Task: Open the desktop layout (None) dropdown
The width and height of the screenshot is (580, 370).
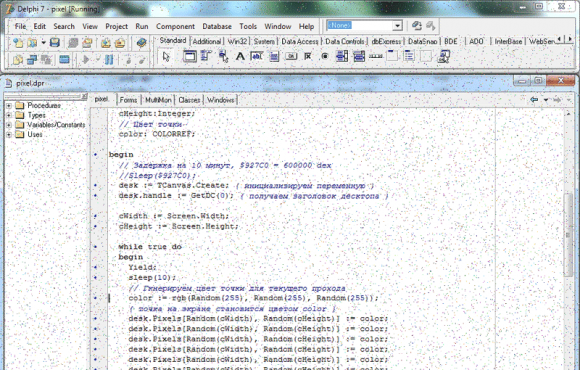Action: (x=397, y=26)
